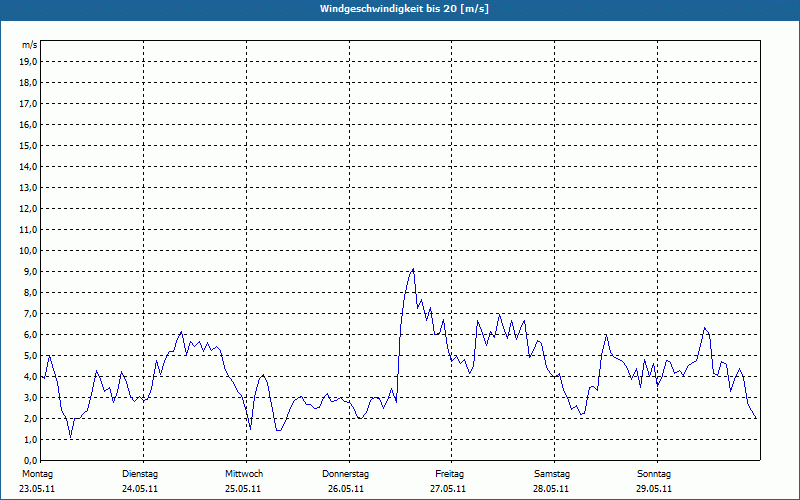This screenshot has height=500, width=800.
Task: Click the 16,0 y-axis label
Action: pos(28,124)
